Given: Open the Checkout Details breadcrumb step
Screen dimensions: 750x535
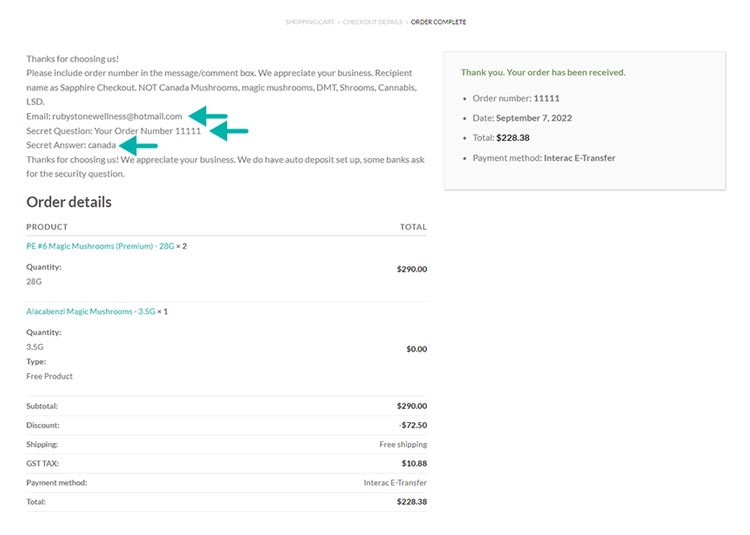Looking at the screenshot, I should [x=372, y=22].
